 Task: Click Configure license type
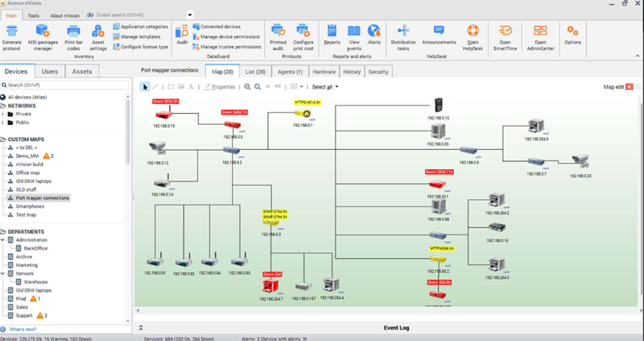coord(140,47)
